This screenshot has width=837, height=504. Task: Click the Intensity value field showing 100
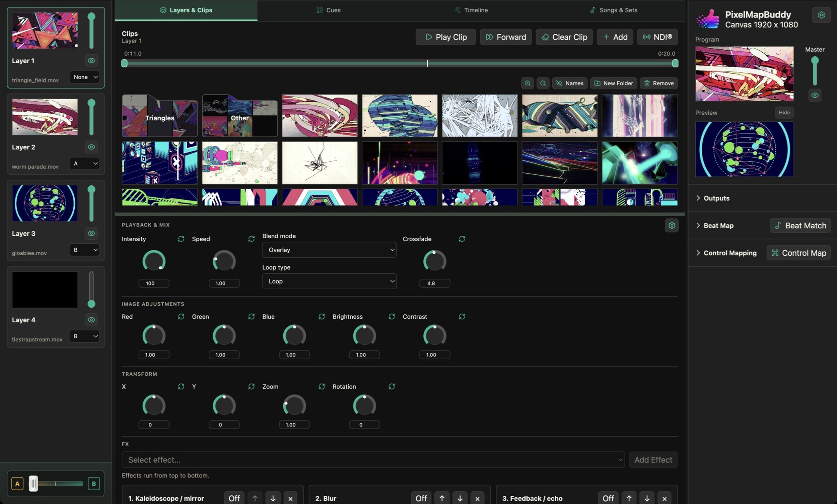[154, 283]
